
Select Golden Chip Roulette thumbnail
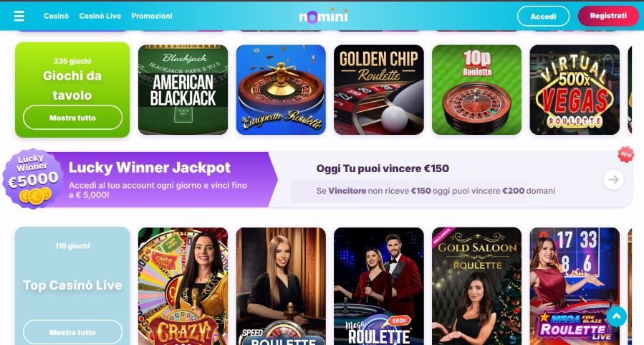[379, 90]
